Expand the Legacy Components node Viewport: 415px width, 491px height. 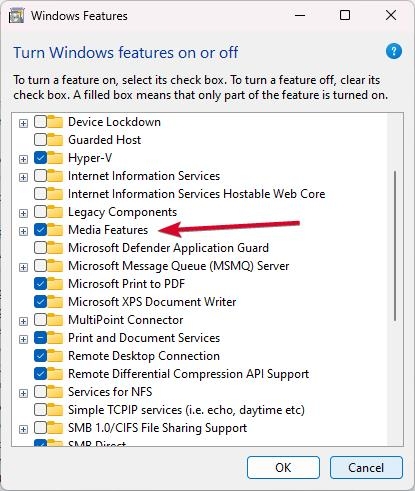(x=23, y=213)
